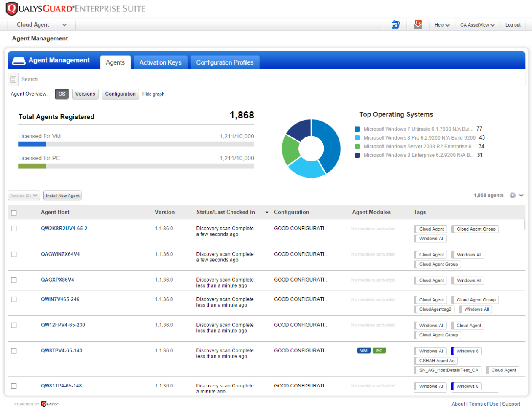Click the Licensed for VM usage bar
The image size is (532, 409).
[x=136, y=144]
